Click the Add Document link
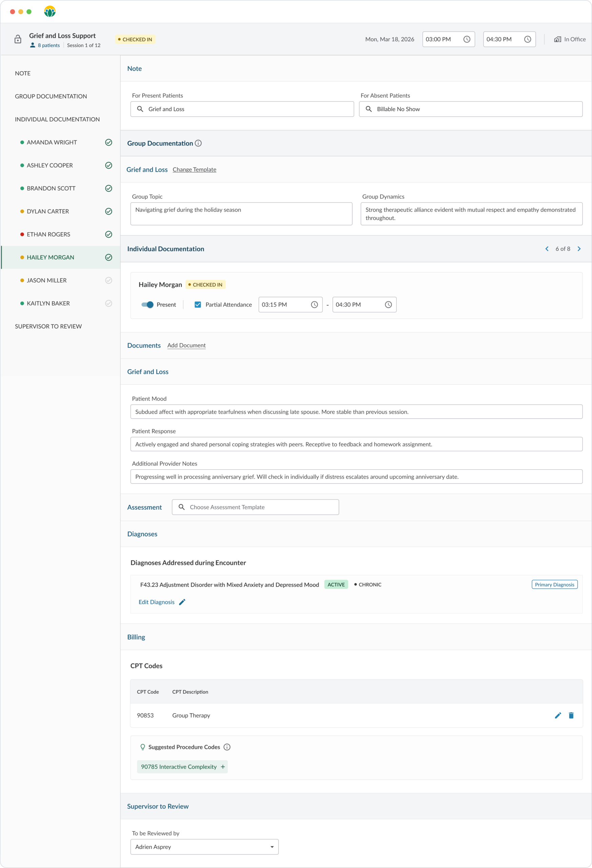 click(x=186, y=346)
